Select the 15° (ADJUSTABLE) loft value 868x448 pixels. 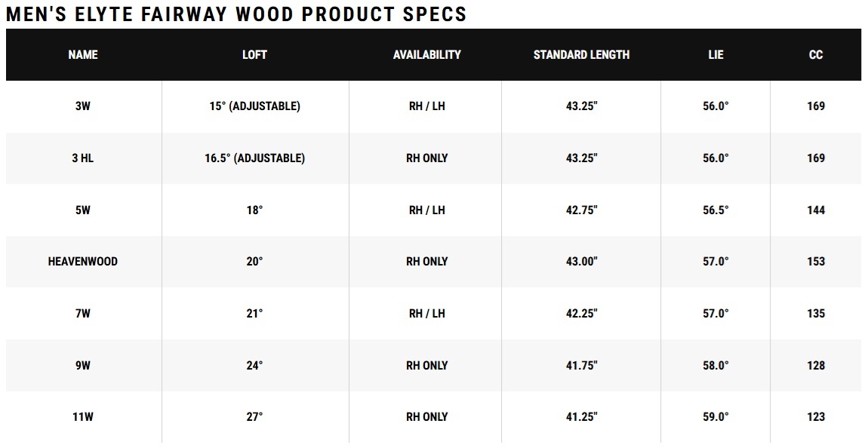pyautogui.click(x=254, y=106)
